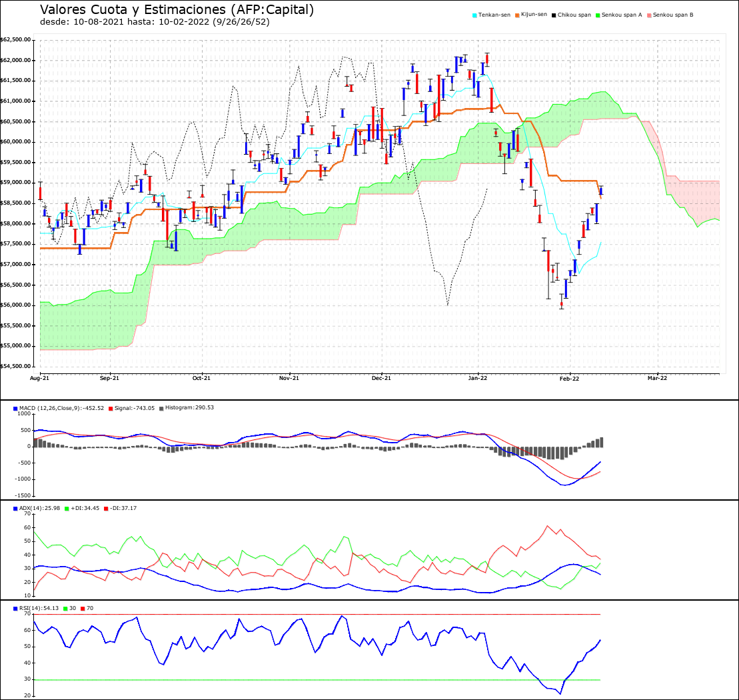
Task: Click the 10 tick on ADX axis
Action: 27,596
